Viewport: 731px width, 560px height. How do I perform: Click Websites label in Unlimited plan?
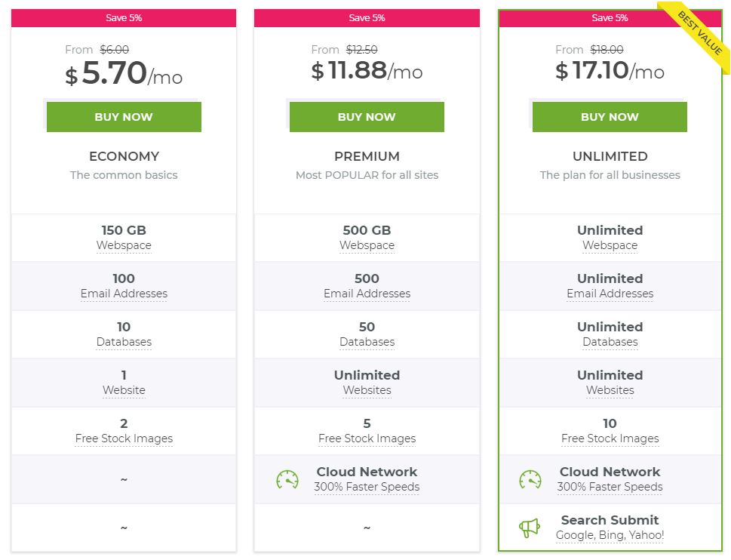(610, 389)
